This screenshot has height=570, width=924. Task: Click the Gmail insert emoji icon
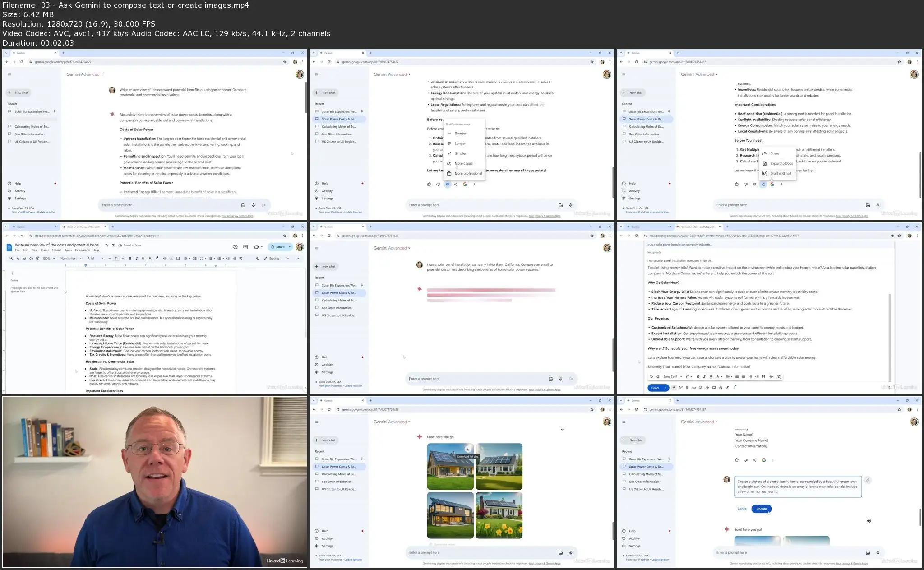(x=701, y=388)
